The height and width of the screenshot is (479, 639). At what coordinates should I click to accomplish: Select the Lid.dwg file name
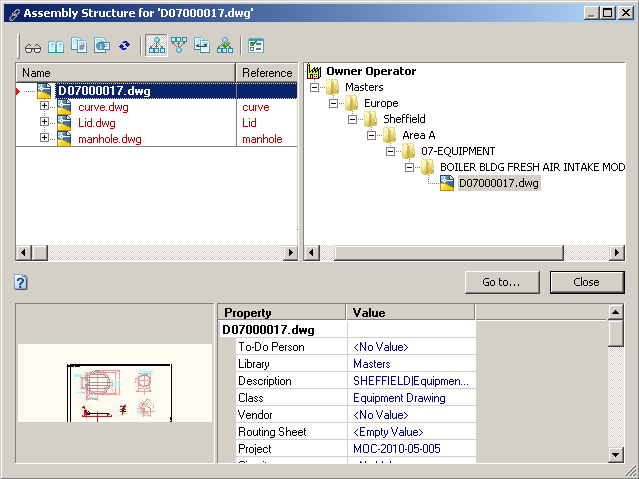tap(97, 123)
